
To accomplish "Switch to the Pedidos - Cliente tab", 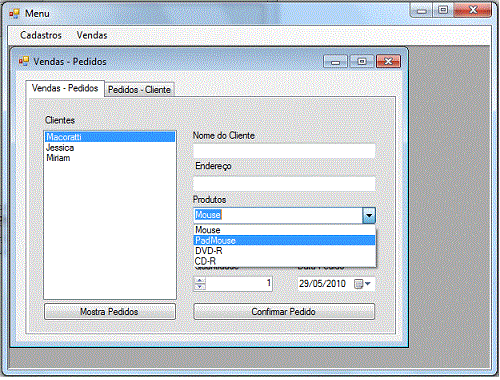I will (139, 90).
